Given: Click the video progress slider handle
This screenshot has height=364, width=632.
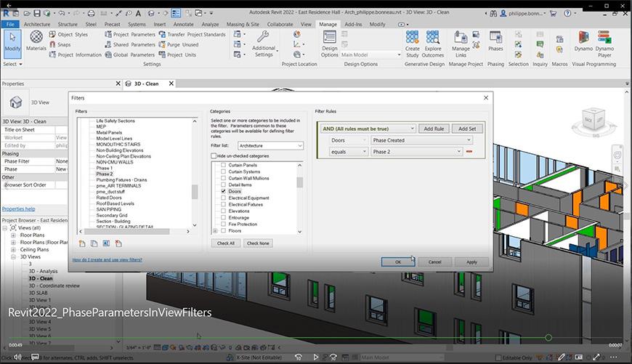Looking at the screenshot, I should point(548,337).
